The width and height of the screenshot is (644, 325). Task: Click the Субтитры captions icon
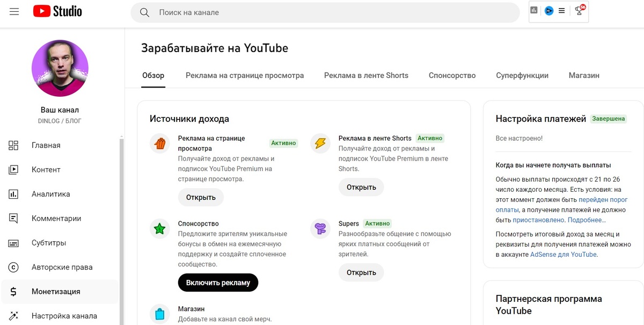(x=14, y=243)
